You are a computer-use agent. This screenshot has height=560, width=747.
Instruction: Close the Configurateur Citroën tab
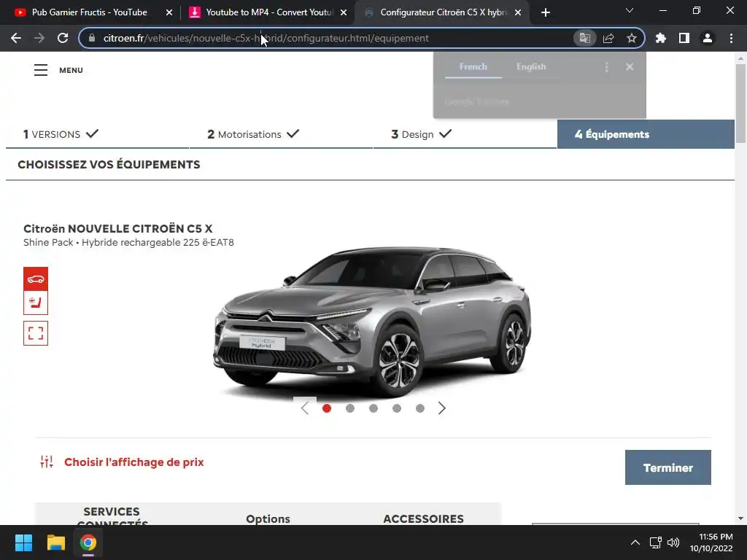pyautogui.click(x=518, y=12)
